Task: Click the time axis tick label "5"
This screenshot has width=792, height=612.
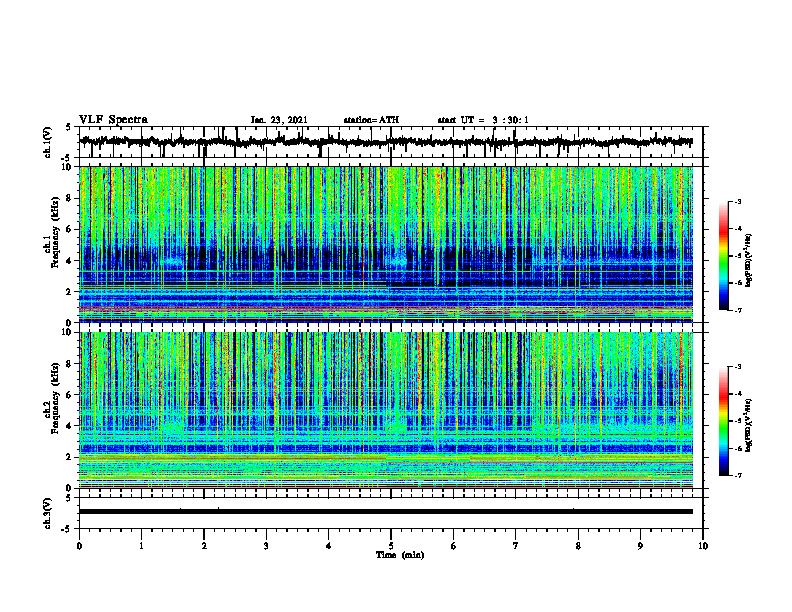Action: pyautogui.click(x=391, y=546)
